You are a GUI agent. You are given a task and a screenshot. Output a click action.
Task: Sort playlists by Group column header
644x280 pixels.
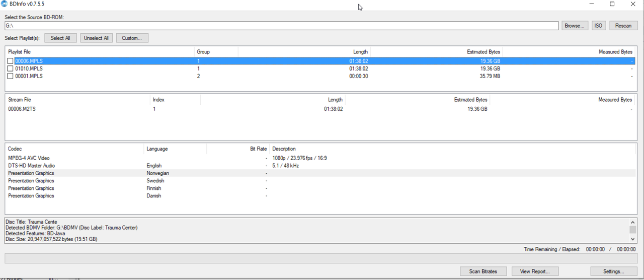coord(216,52)
